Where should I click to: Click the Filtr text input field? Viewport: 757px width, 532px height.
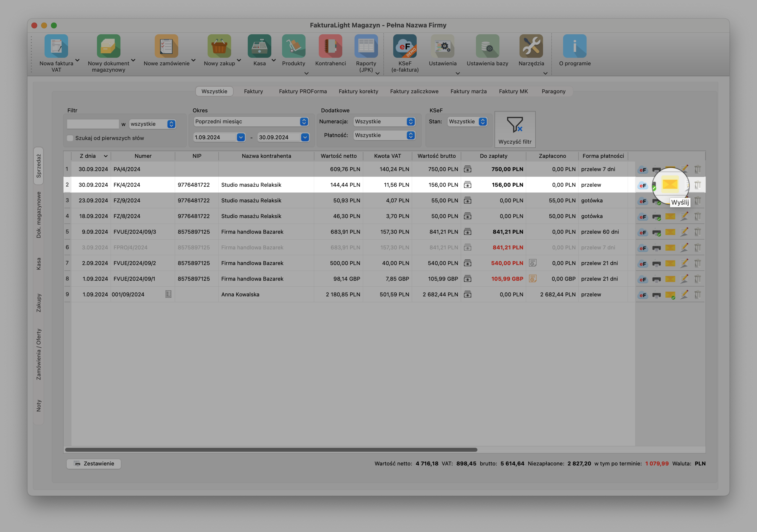point(93,124)
